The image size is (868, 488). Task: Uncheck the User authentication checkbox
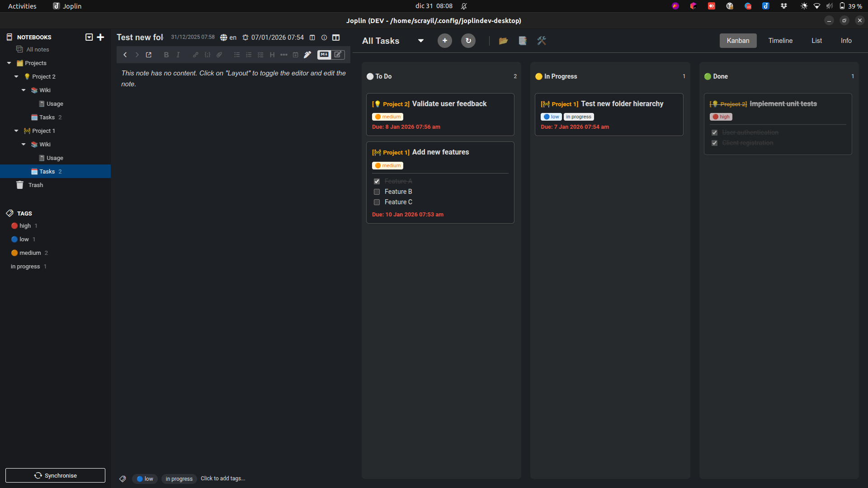coord(715,132)
